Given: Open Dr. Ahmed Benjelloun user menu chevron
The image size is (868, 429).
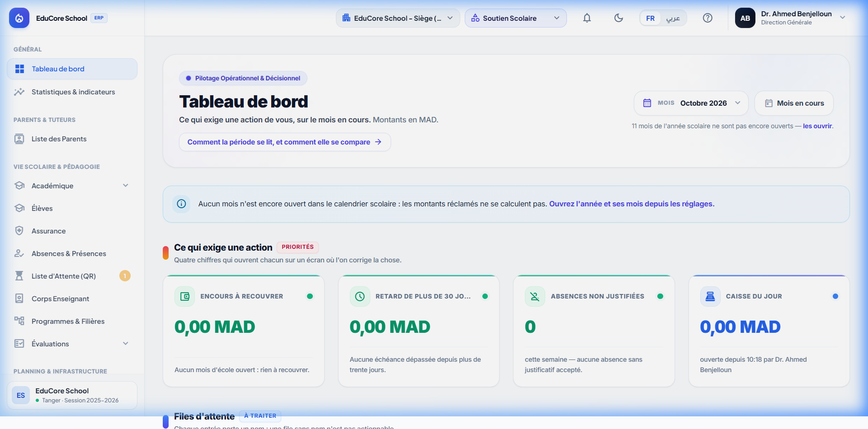Looking at the screenshot, I should (843, 18).
